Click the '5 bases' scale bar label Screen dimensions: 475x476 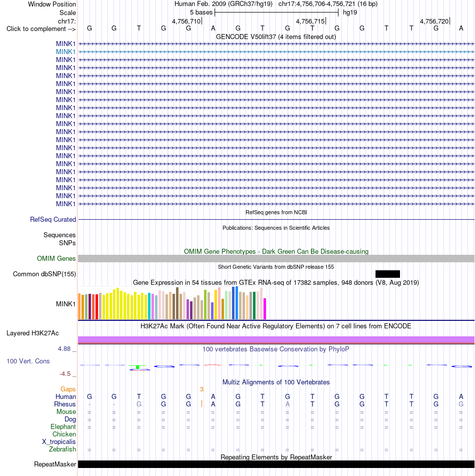[x=201, y=13]
